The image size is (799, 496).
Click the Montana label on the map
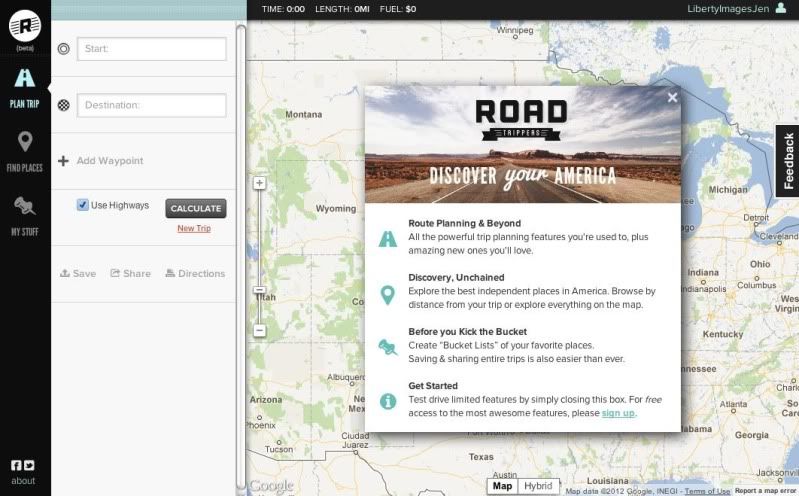[x=303, y=115]
